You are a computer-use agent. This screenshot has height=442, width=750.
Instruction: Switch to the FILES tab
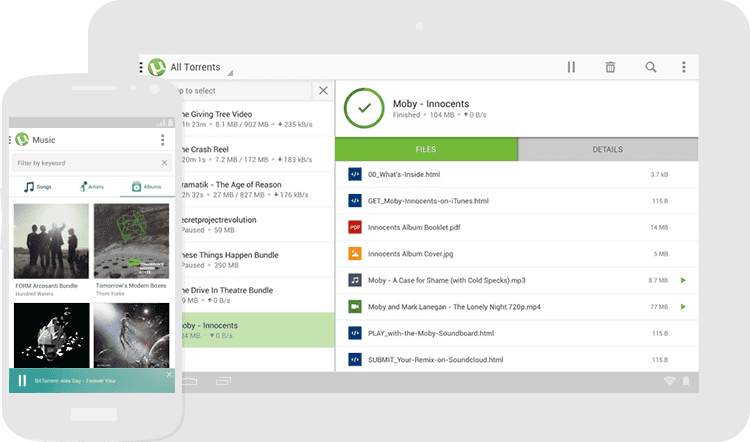tap(425, 150)
